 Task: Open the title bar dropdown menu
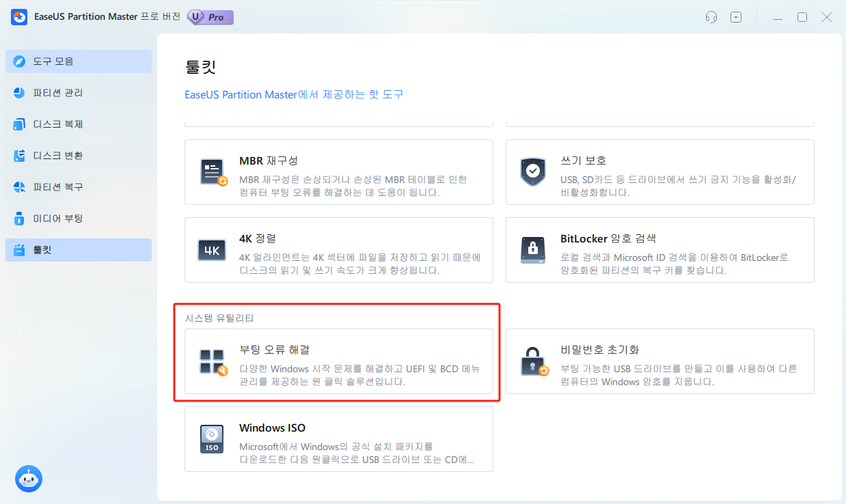(736, 18)
